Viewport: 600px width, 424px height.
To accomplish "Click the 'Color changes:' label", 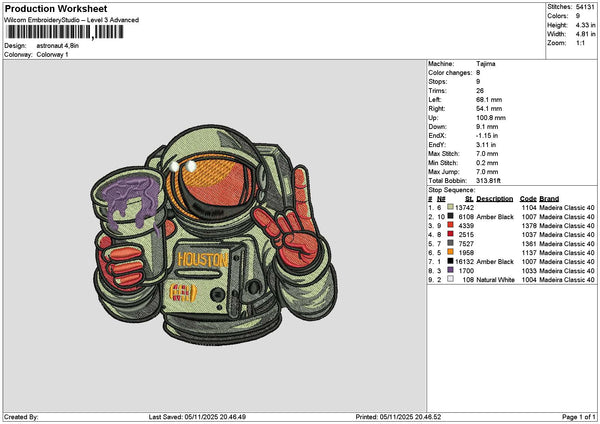I will (450, 73).
